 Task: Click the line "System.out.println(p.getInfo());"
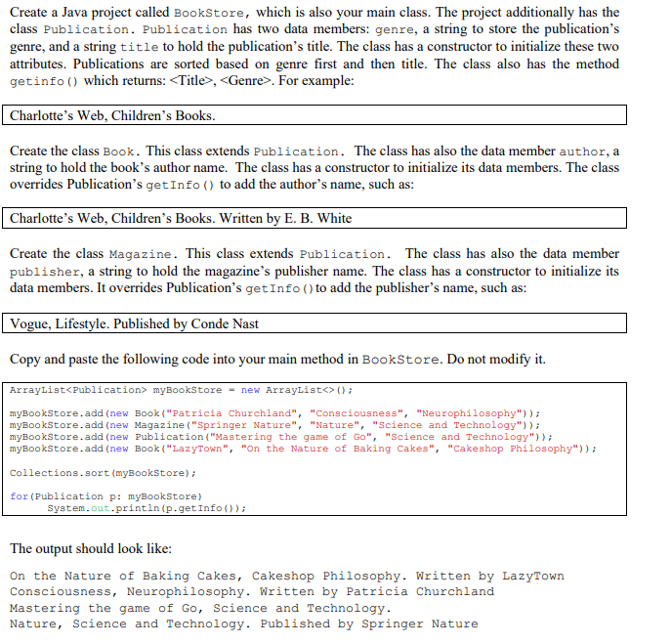pos(147,508)
